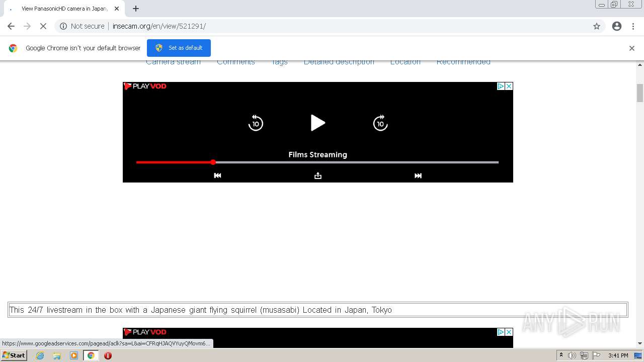Rewind 10 seconds in the ad player
644x362 pixels.
(256, 123)
